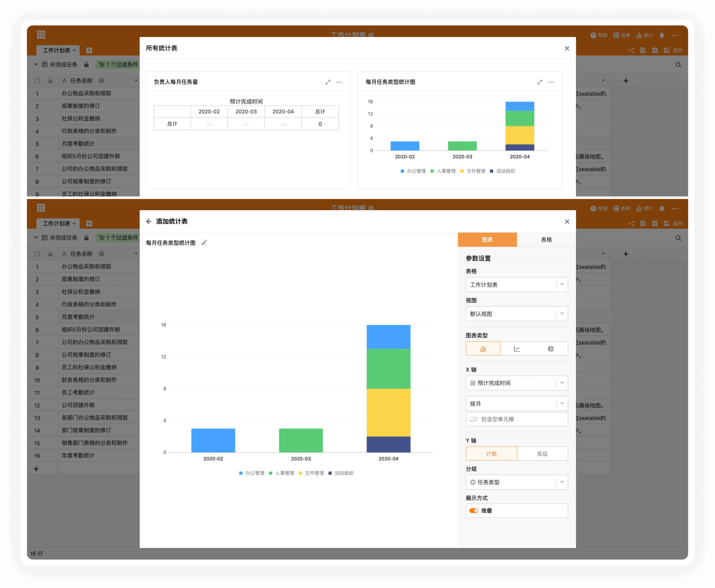
Task: Click the 2020-04 stacked bar's yellow segment
Action: [x=388, y=412]
